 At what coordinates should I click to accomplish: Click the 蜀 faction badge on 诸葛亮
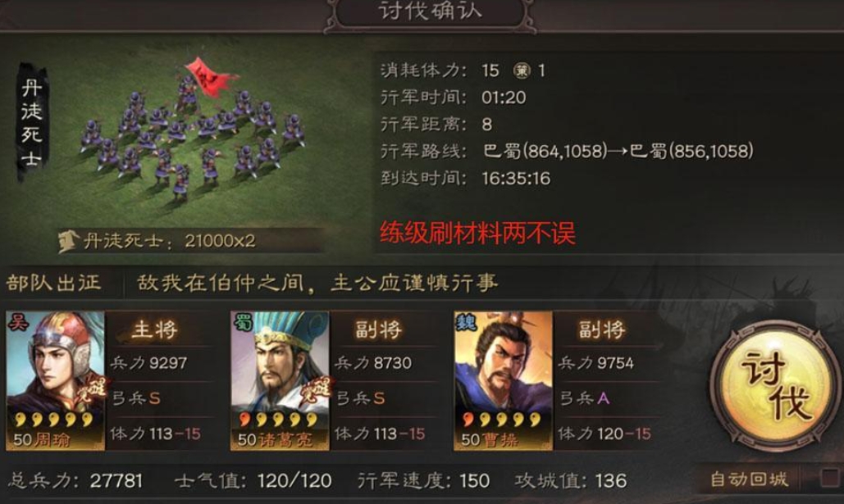pyautogui.click(x=244, y=323)
